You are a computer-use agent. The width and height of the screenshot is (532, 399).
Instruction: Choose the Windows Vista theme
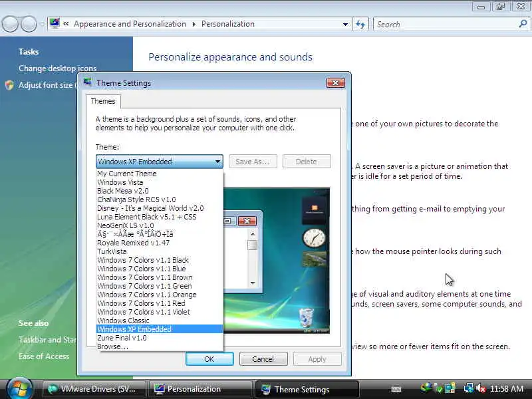(160, 182)
